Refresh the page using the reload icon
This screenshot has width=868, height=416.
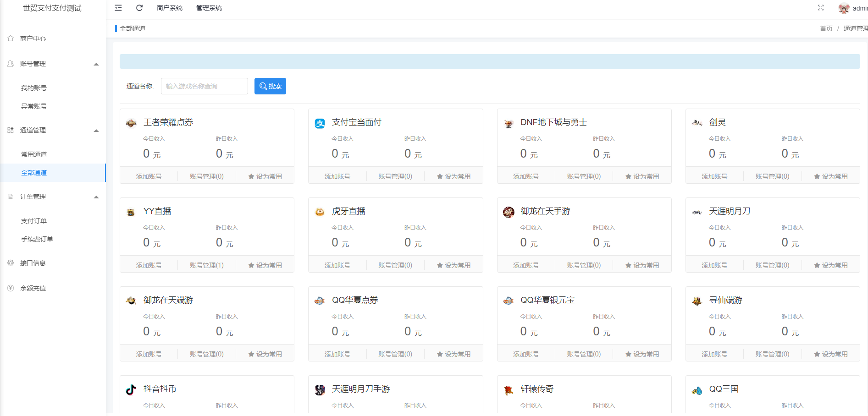139,8
